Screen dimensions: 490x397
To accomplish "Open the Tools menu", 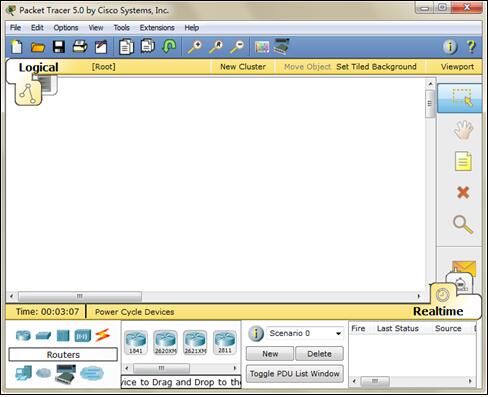I will click(x=121, y=28).
